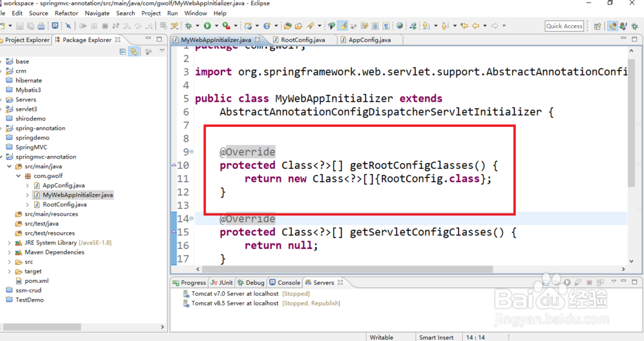The height and width of the screenshot is (341, 644).
Task: Click the Terminate stop icon
Action: coord(105,26)
